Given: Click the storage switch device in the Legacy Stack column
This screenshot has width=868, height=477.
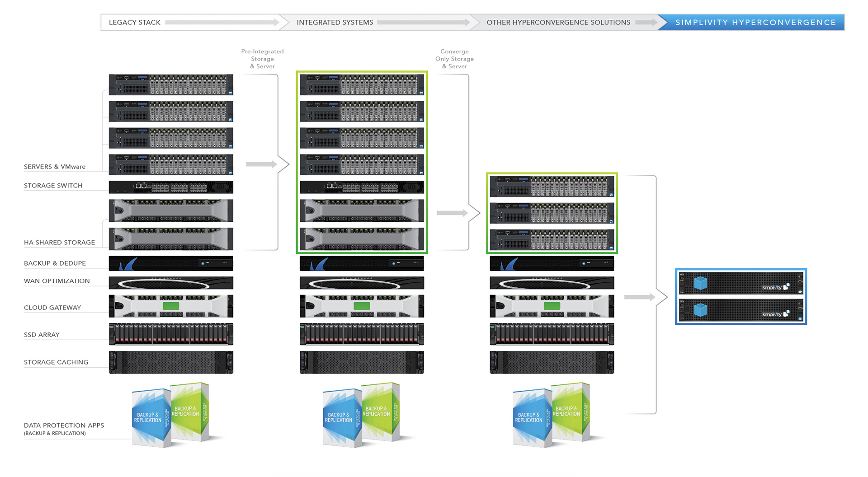Looking at the screenshot, I should [171, 187].
